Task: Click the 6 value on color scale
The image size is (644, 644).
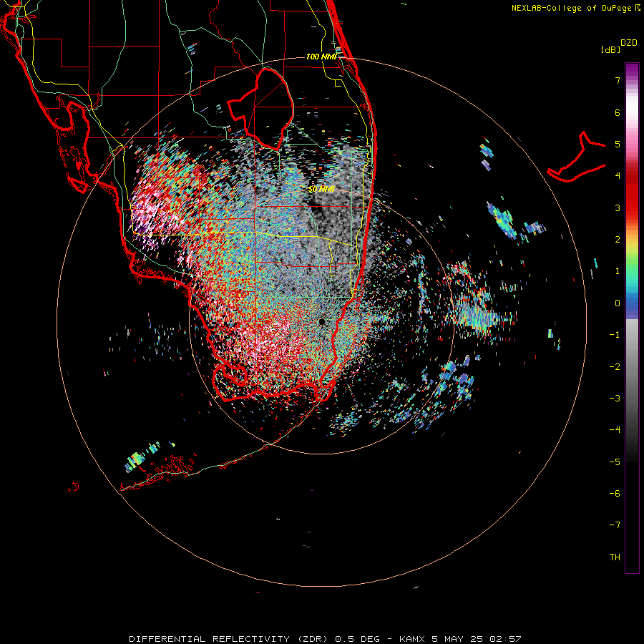Action: (618, 112)
